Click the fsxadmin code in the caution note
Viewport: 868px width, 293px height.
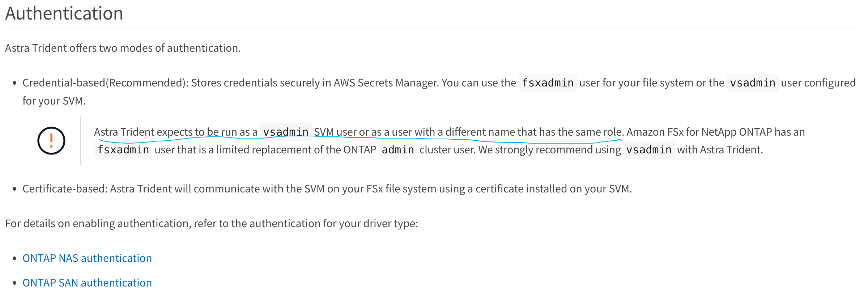[123, 150]
